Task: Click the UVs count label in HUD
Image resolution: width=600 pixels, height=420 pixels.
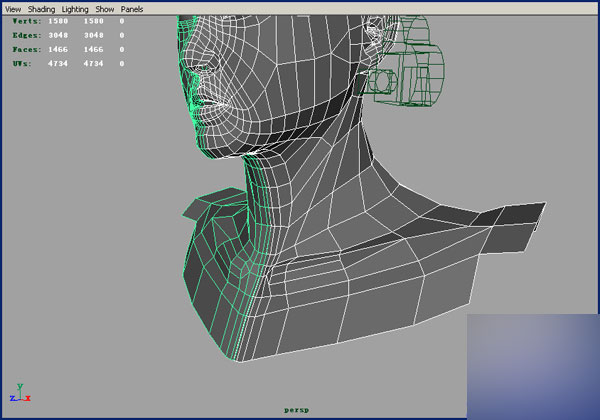Action: pyautogui.click(x=22, y=63)
